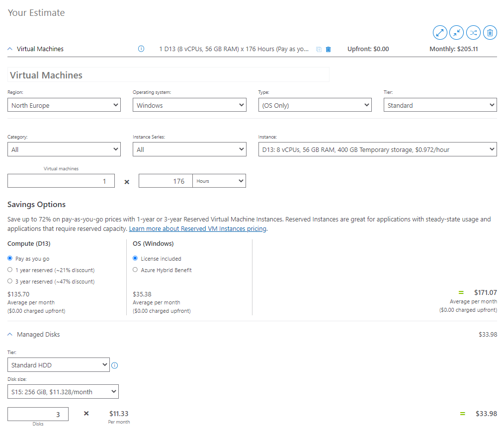The image size is (504, 428).
Task: Click the Virtual machines count field
Action: pos(61,181)
